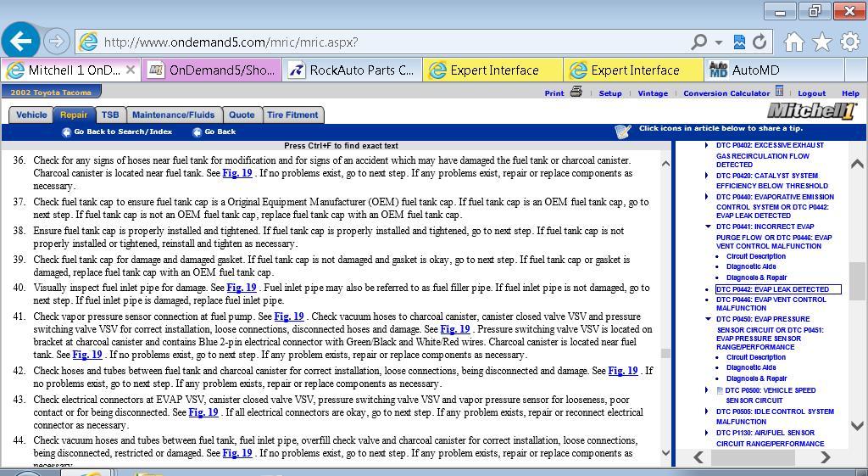Click article scrollbar down arrow
This screenshot has height=476, width=868.
point(666,453)
